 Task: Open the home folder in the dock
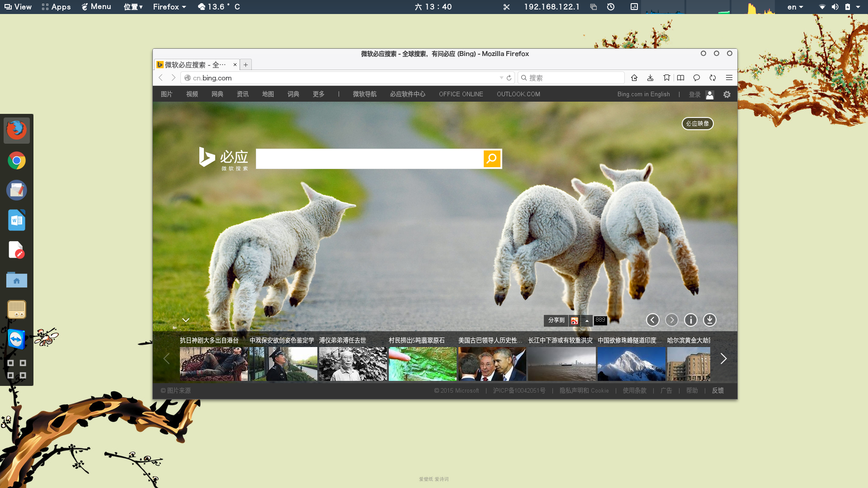pos(17,280)
